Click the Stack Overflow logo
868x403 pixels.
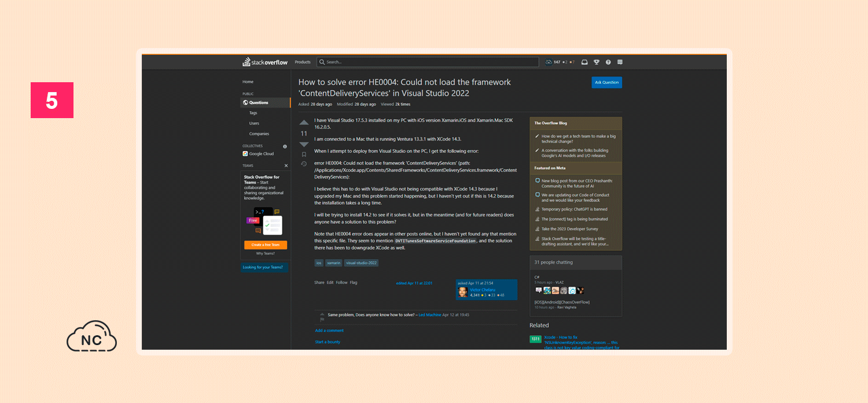tap(266, 62)
